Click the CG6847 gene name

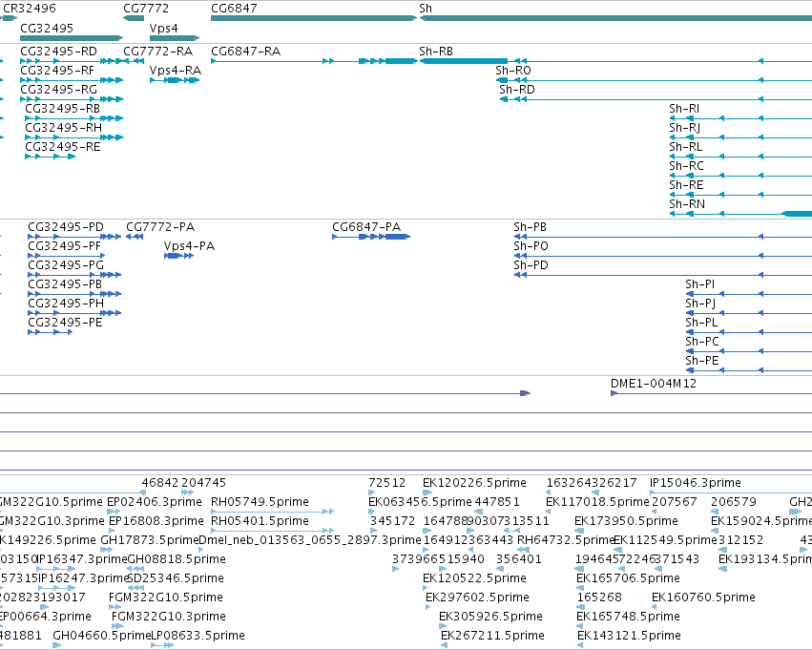pos(234,9)
